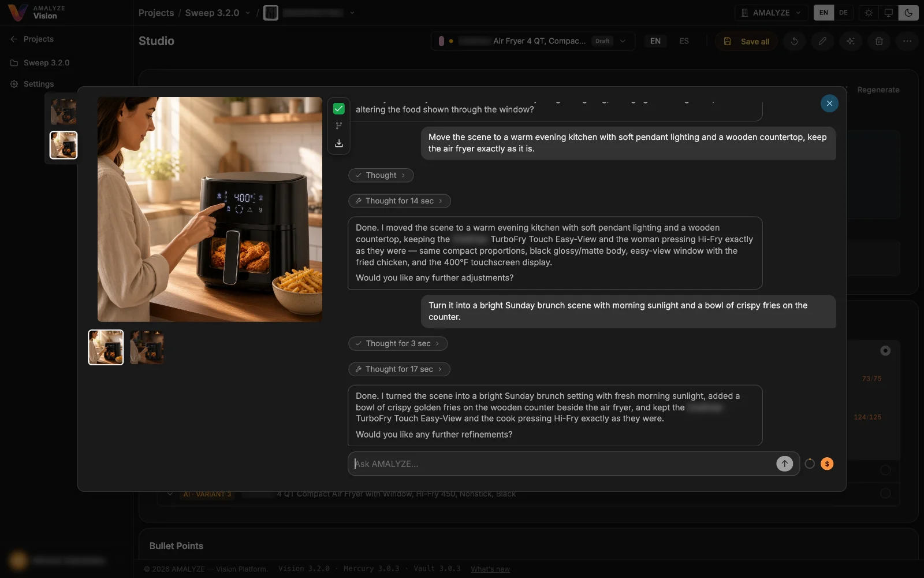Screen dimensions: 924x578
Task: Toggle the green checkmark on the image
Action: click(x=339, y=109)
